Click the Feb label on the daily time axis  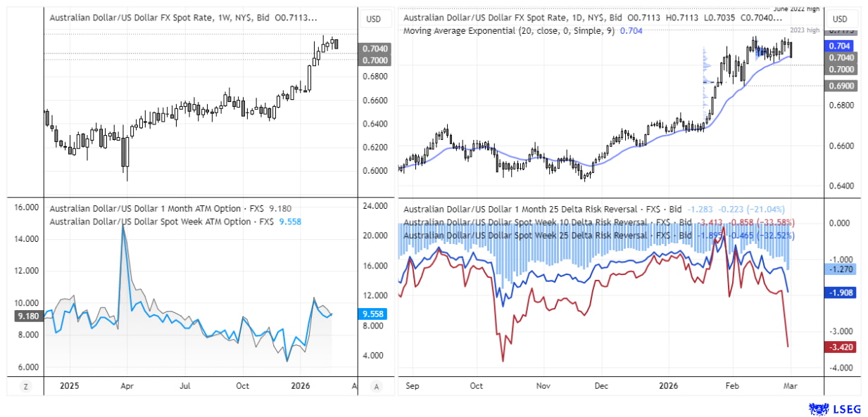tap(733, 386)
